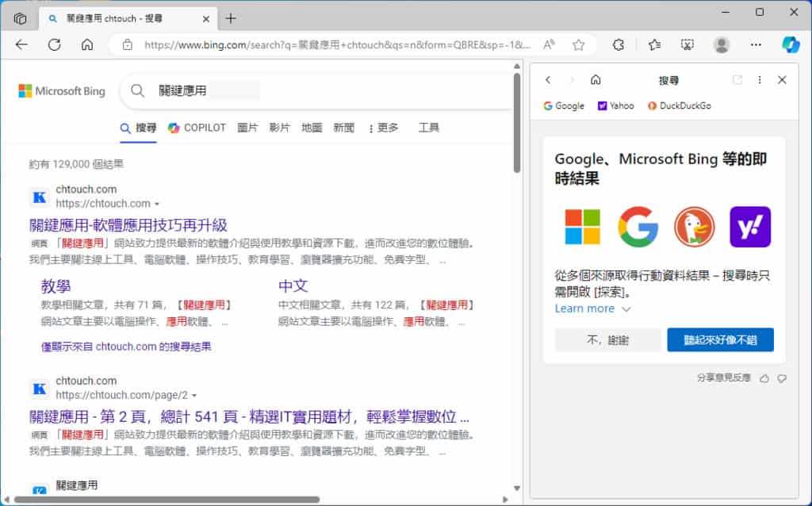
Task: Close the 關鍵應用 chtouch tab
Action: coord(205,19)
